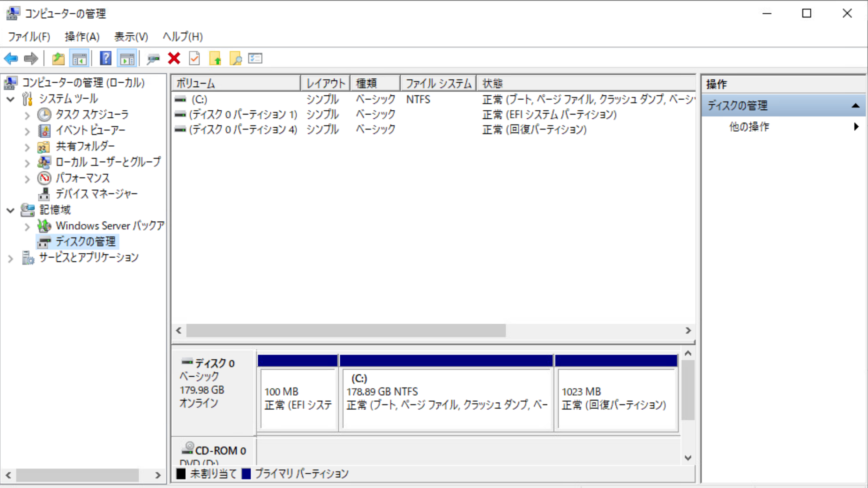The height and width of the screenshot is (488, 868).
Task: Click the volume list horizontal scrollbar thumb
Action: (x=346, y=331)
